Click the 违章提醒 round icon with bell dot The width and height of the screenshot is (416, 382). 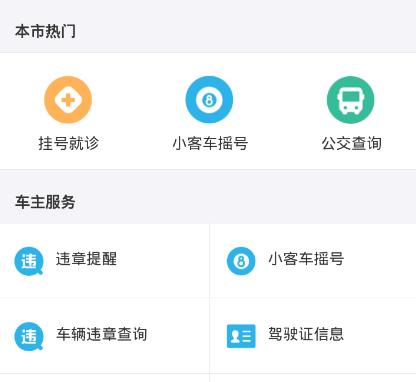(29, 261)
